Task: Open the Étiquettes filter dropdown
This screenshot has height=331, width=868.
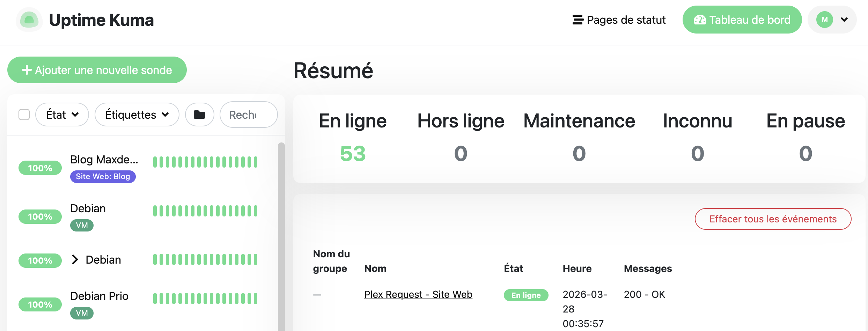Action: click(137, 114)
